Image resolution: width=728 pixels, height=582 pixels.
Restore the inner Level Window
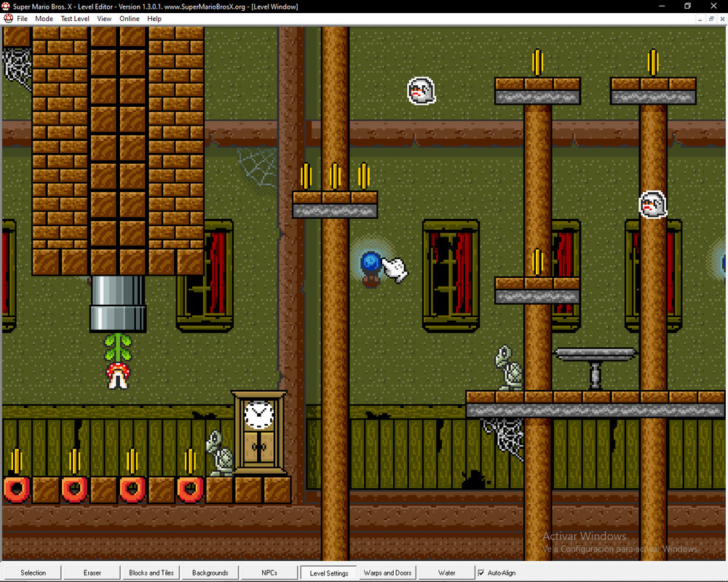pos(711,19)
